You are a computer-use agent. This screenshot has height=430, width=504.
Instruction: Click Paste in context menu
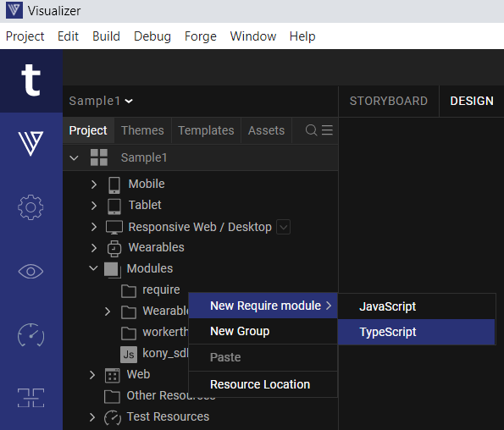(263, 357)
